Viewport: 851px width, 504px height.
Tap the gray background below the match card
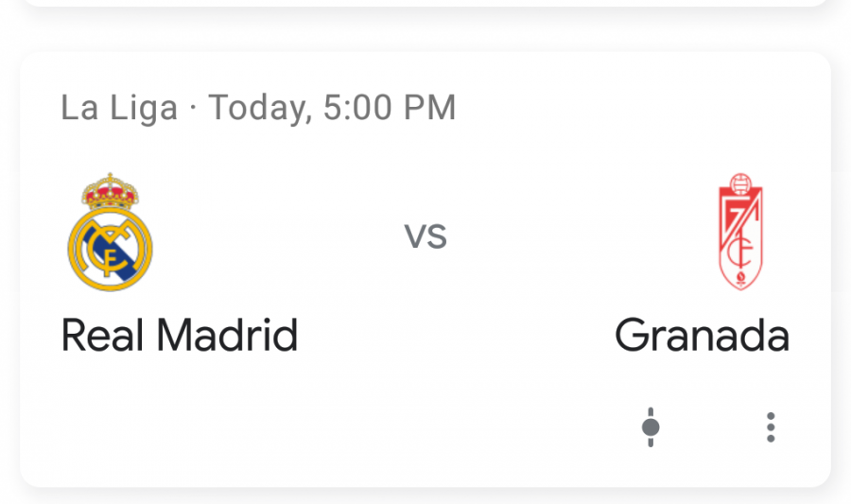click(425, 497)
